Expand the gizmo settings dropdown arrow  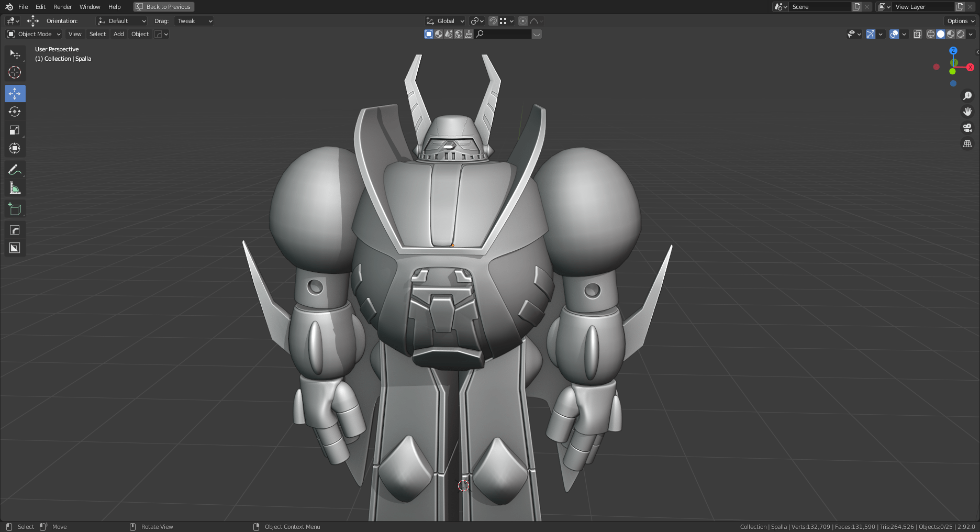pyautogui.click(x=881, y=34)
